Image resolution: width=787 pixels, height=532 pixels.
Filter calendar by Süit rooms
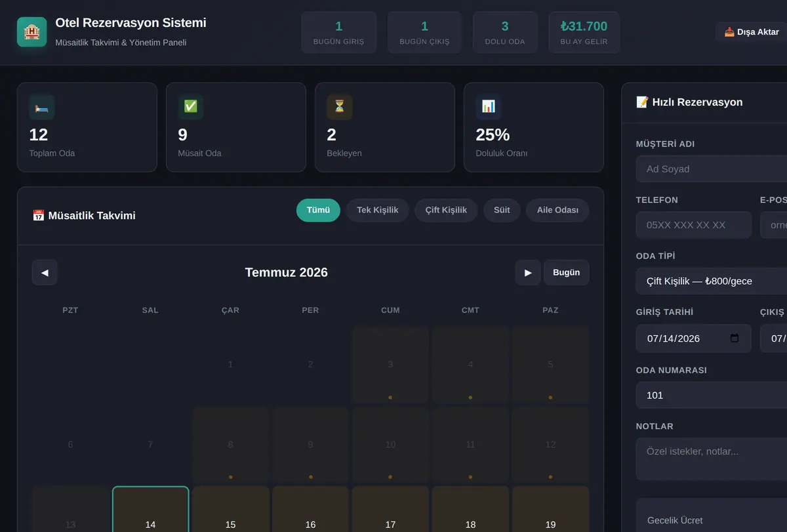pos(502,210)
